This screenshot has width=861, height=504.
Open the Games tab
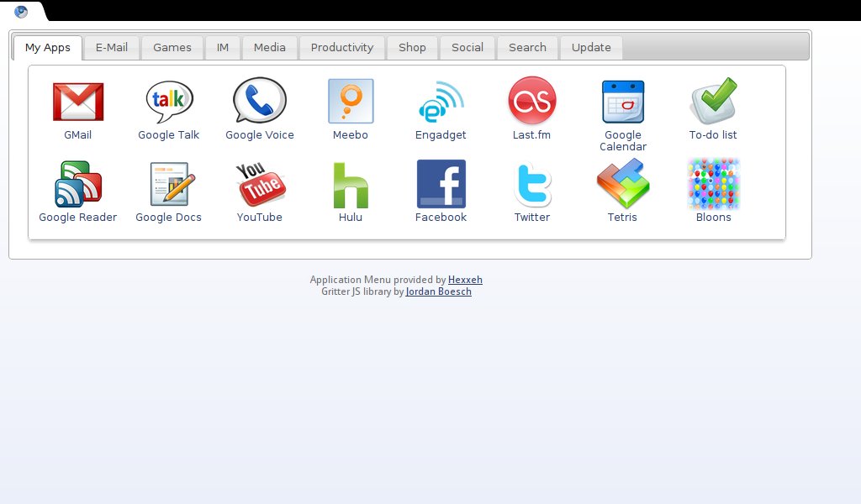172,48
